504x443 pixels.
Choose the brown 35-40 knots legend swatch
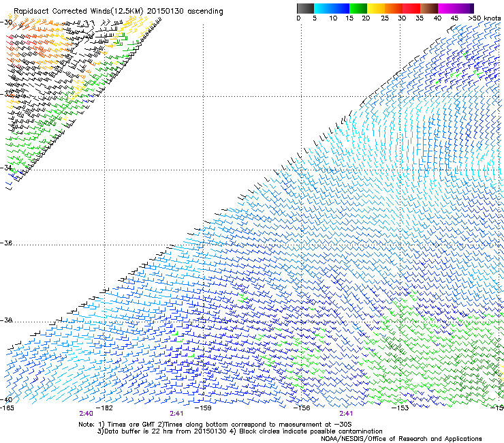click(x=429, y=8)
